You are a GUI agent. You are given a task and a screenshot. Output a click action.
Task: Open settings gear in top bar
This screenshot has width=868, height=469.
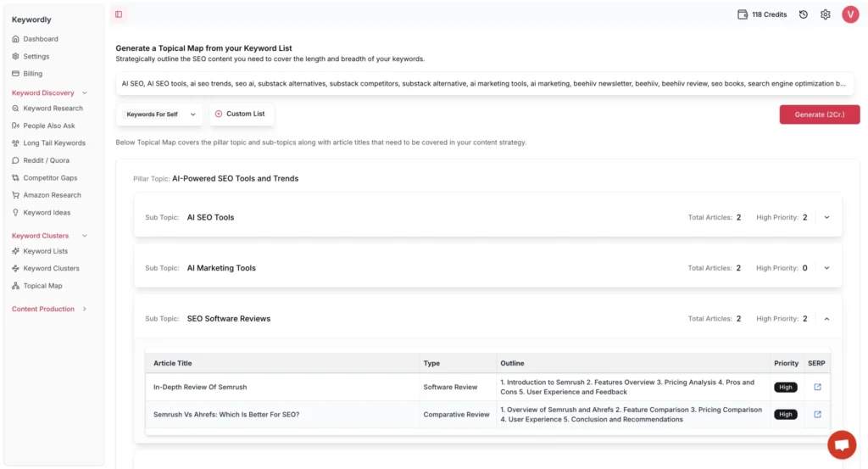(x=825, y=14)
